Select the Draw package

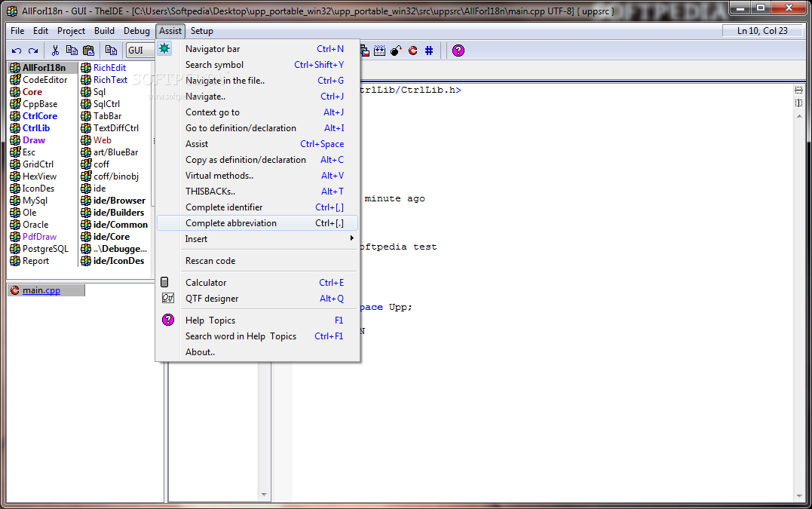pos(34,140)
